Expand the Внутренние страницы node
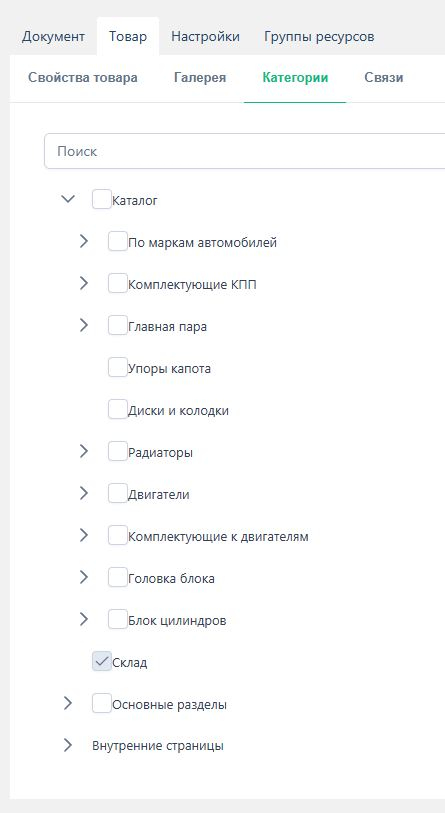This screenshot has height=813, width=445. [x=68, y=746]
